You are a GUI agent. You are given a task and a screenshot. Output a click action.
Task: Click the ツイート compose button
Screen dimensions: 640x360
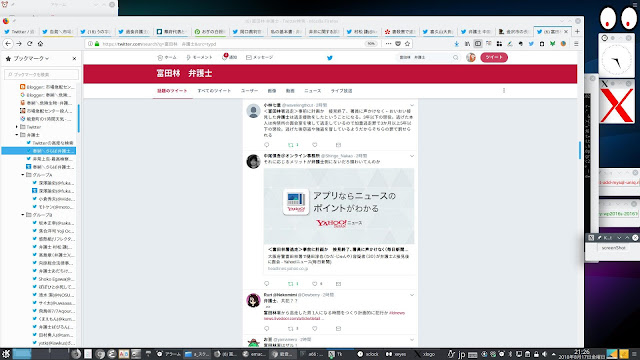pyautogui.click(x=494, y=58)
